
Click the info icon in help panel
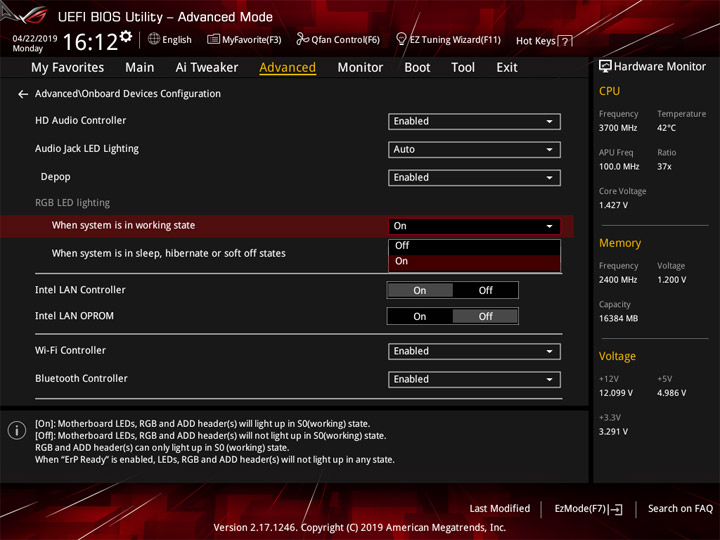coord(17,430)
